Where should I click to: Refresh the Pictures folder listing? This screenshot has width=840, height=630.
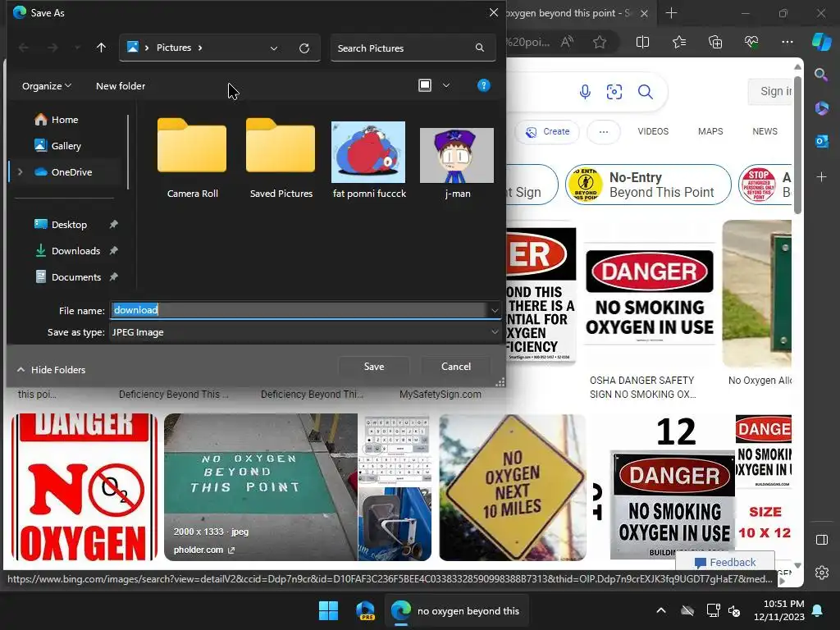304,48
